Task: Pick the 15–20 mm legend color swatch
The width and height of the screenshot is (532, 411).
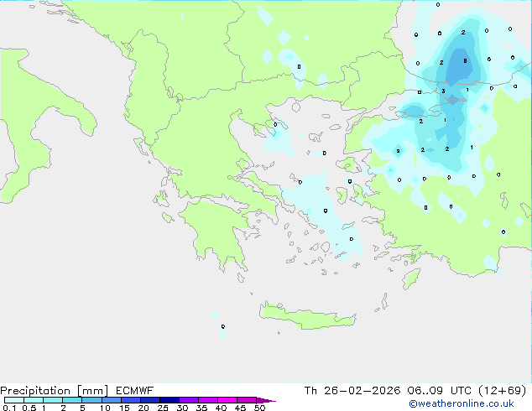Action: click(130, 400)
